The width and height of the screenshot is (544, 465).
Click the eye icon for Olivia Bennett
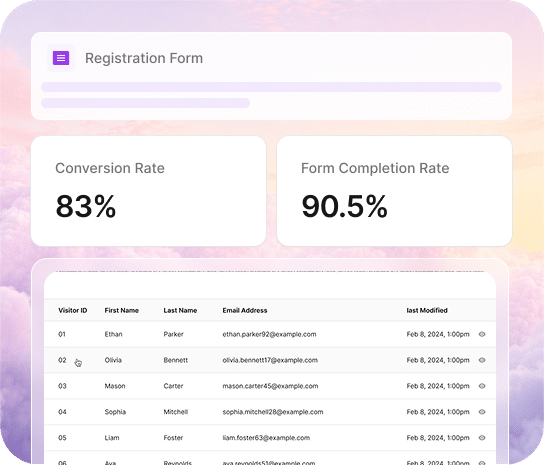point(482,360)
